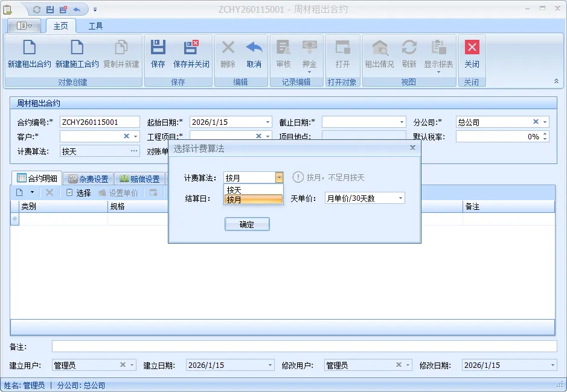Click the 新建施工合约 ribbon icon
Viewport: 567px width, 392px height.
(x=77, y=47)
